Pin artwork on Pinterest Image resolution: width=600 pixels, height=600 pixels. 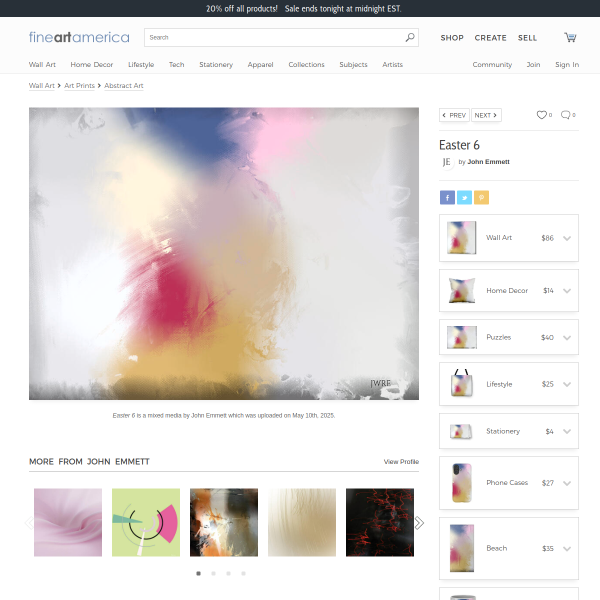pos(481,197)
